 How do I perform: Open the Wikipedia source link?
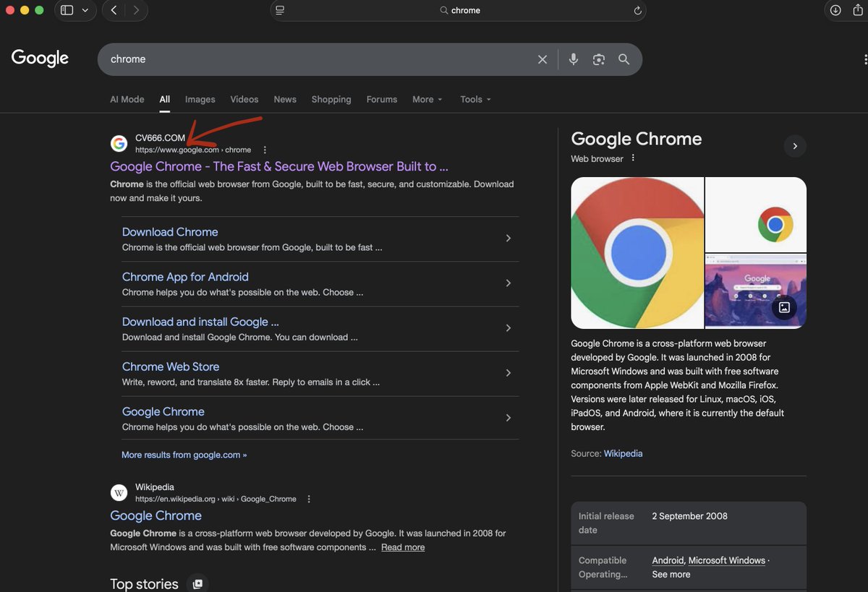tap(623, 454)
